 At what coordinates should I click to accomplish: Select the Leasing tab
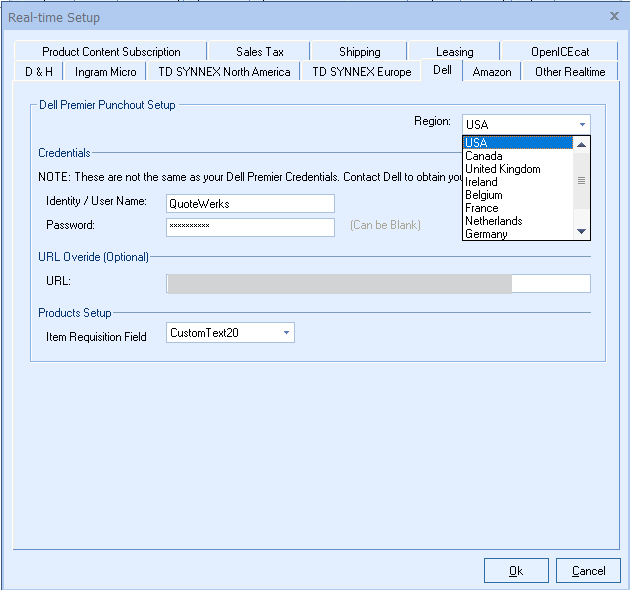[x=454, y=52]
